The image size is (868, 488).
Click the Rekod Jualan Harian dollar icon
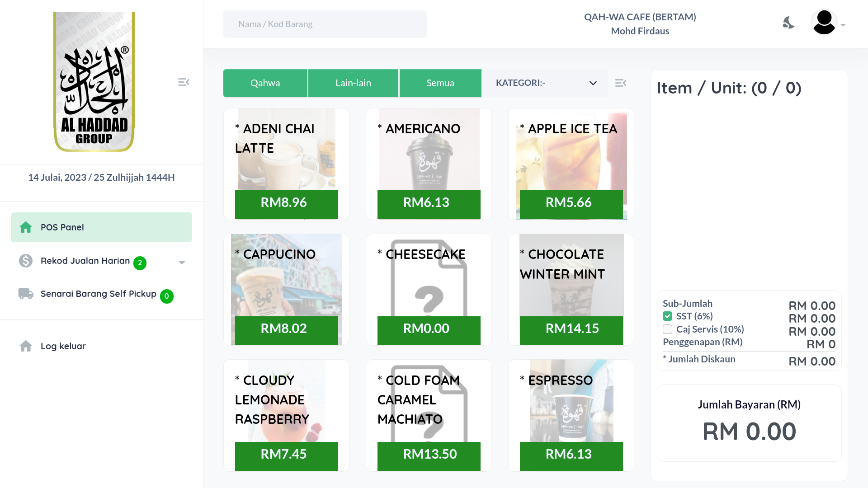click(x=26, y=261)
